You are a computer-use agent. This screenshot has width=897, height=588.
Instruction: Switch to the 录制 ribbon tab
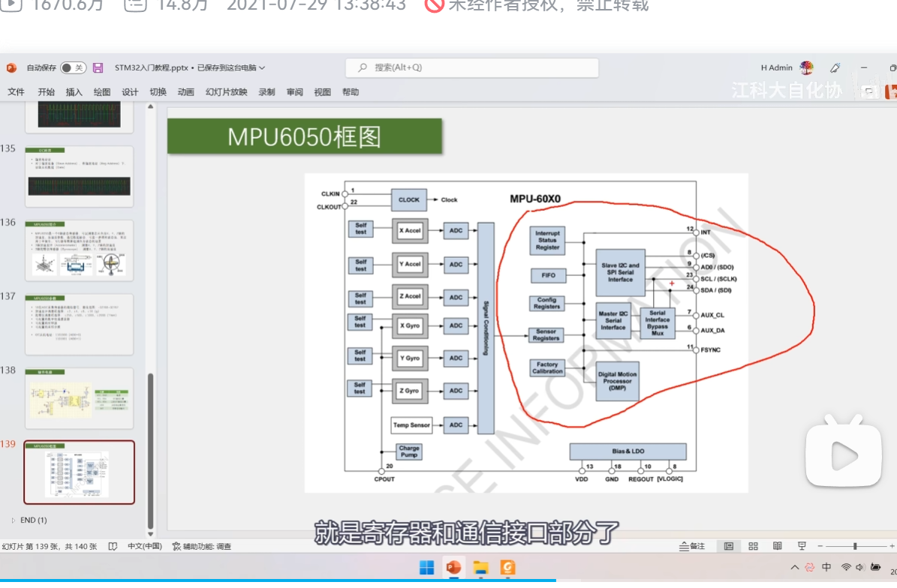click(x=266, y=92)
